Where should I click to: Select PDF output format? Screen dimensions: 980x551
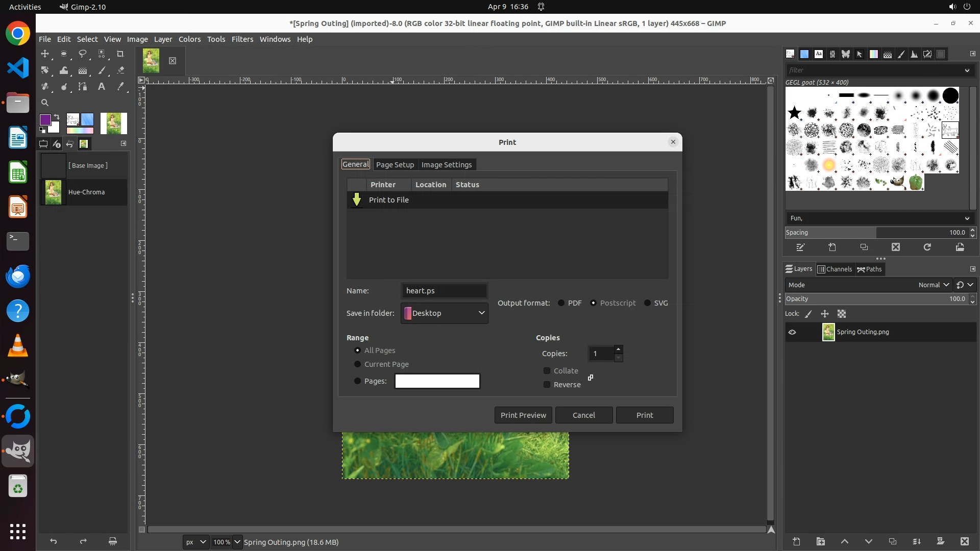pyautogui.click(x=561, y=303)
